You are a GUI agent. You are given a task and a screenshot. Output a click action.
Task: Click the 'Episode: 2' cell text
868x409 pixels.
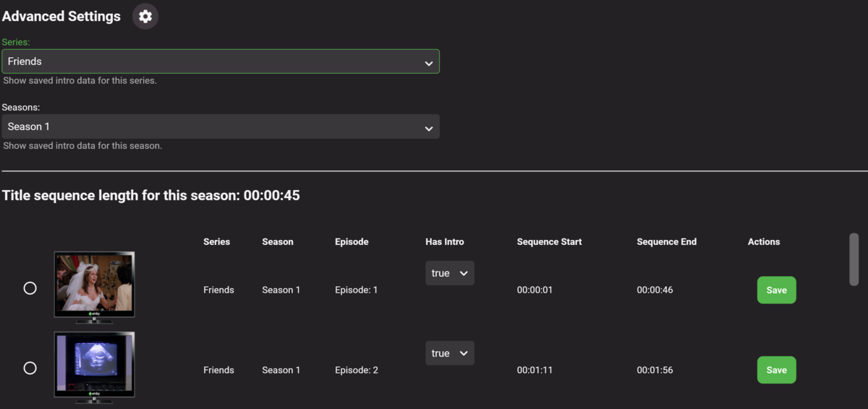[x=357, y=370]
